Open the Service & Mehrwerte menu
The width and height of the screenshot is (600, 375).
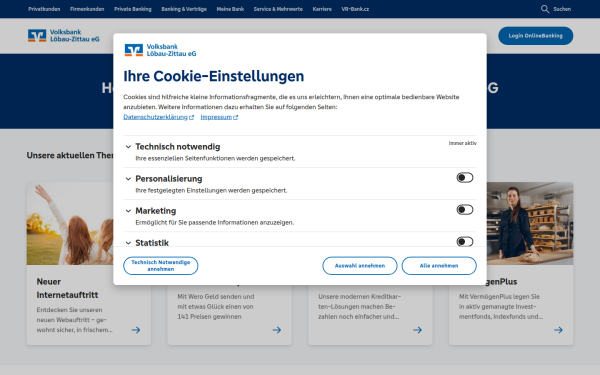point(278,9)
